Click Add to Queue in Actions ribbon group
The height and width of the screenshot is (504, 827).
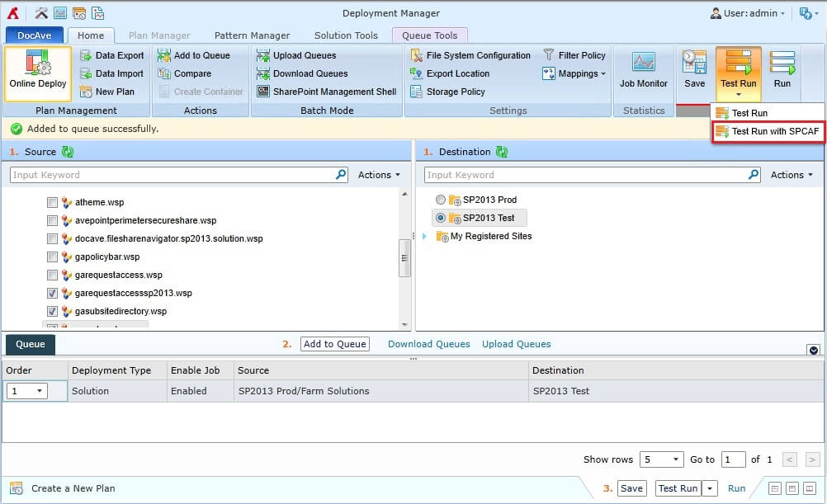(x=194, y=55)
